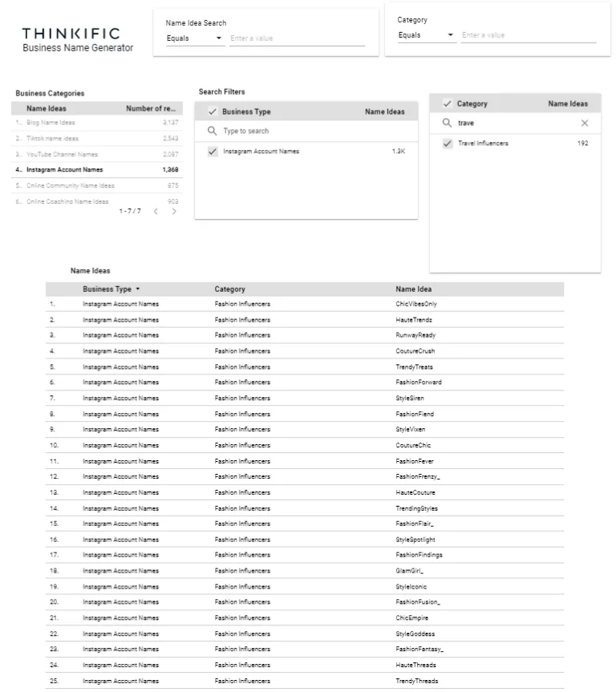The height and width of the screenshot is (692, 616).
Task: Click the TrendingStyles name idea
Action: coord(416,509)
